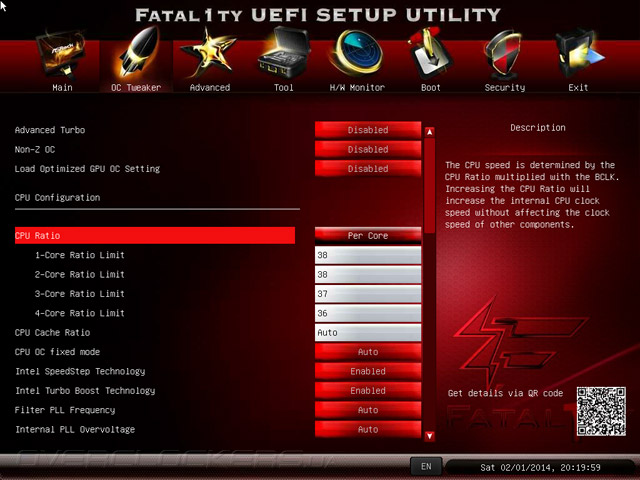640x480 pixels.
Task: Toggle Intel Turbo Boost Technology Enabled value
Action: tap(368, 391)
